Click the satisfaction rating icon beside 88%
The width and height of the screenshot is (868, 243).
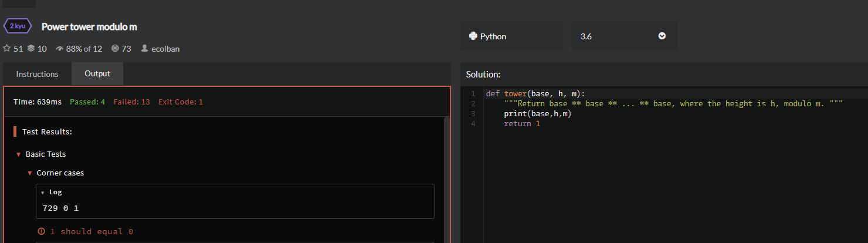click(59, 49)
